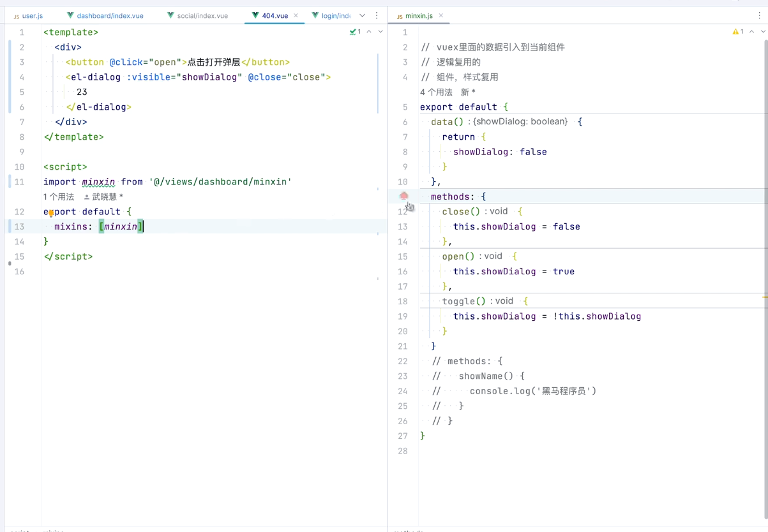Click ': void' hint after open()
This screenshot has width=768, height=532.
click(x=490, y=256)
